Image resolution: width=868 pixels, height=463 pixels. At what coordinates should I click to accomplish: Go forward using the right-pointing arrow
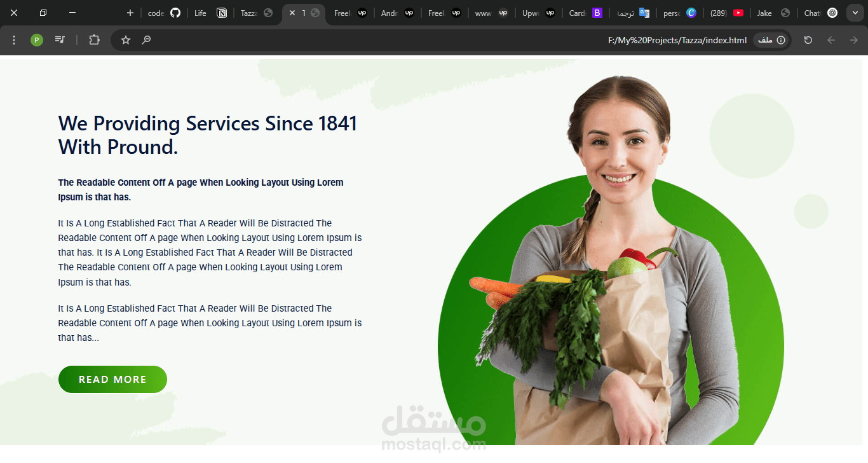click(854, 40)
